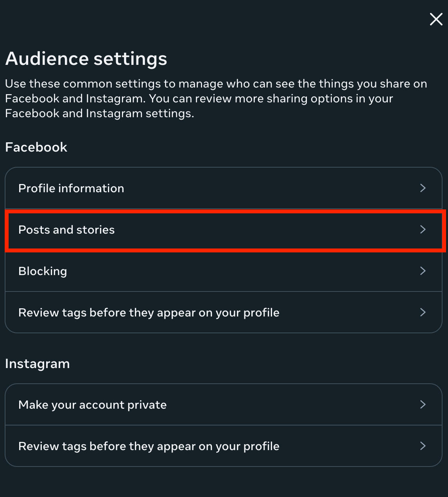
Task: Click the Facebook section heading
Action: [x=36, y=147]
